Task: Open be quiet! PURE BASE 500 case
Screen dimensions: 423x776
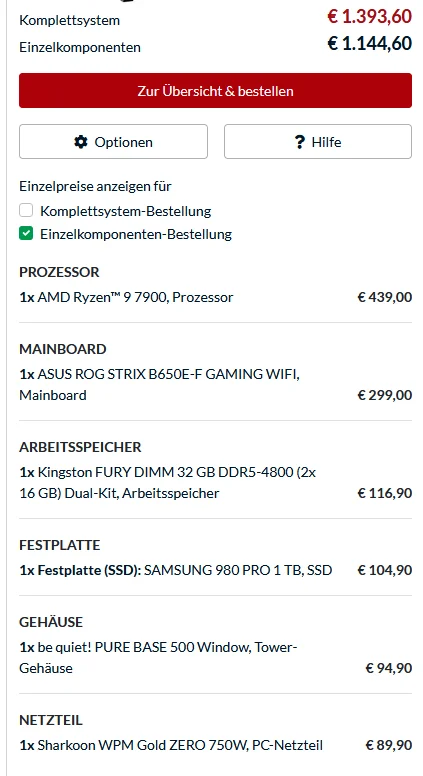Action: pos(158,658)
